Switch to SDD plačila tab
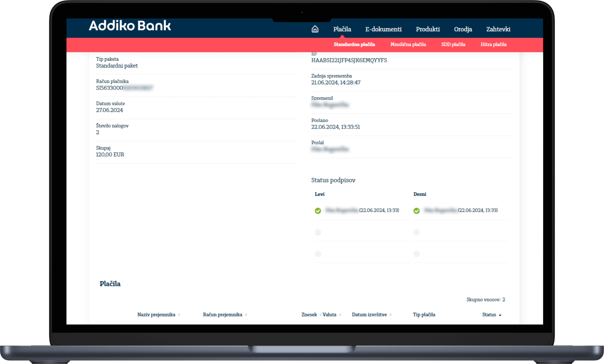The image size is (604, 364). click(453, 45)
